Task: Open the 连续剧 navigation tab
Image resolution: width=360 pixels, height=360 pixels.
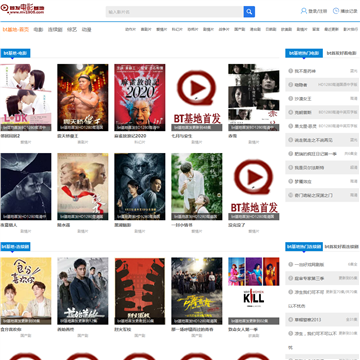Action: 55,29
